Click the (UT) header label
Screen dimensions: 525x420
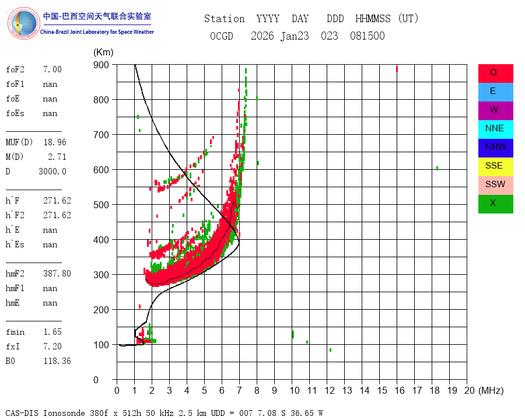408,19
